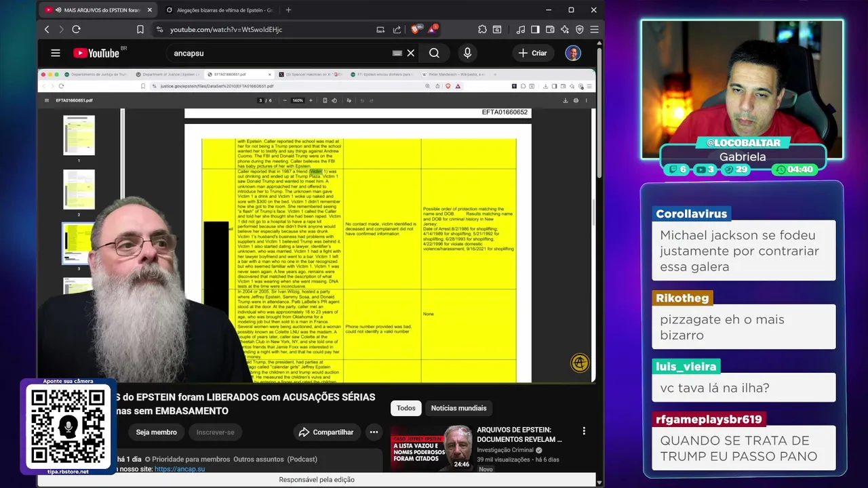This screenshot has height=488, width=868.
Task: Start voice search with microphone
Action: pyautogui.click(x=467, y=53)
